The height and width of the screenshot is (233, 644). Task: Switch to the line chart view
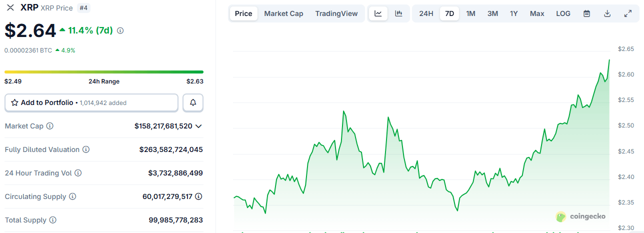point(378,13)
